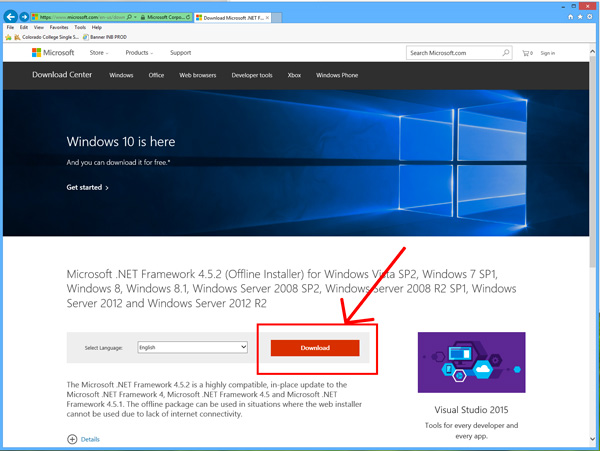Open Xbox in Download Center nav
This screenshot has width=600, height=451.
(294, 75)
